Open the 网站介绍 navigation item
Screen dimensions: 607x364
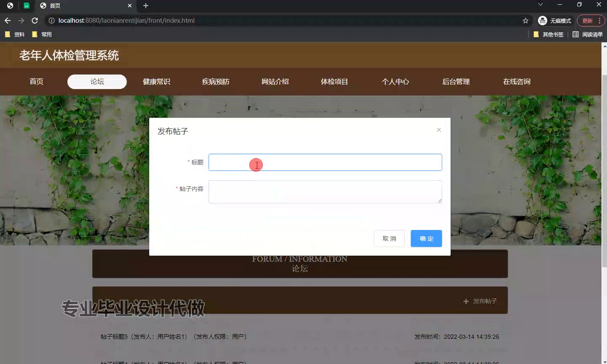tap(275, 82)
